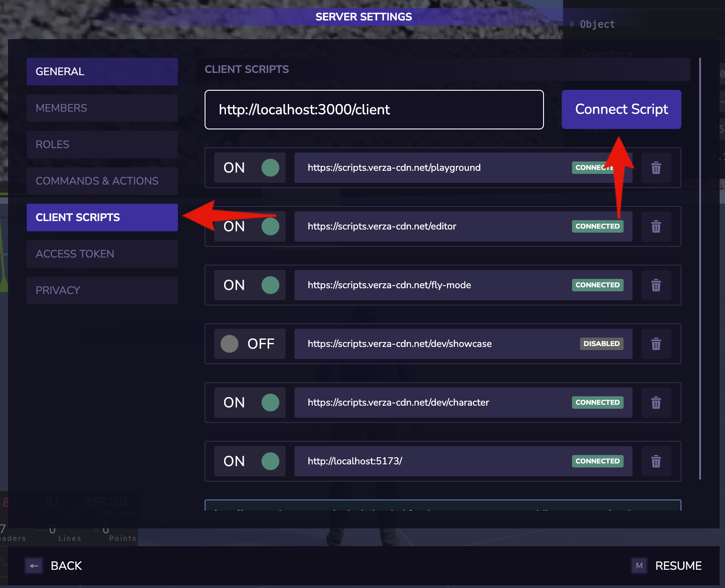The image size is (725, 588).
Task: Focus the script URL input field
Action: click(x=374, y=110)
